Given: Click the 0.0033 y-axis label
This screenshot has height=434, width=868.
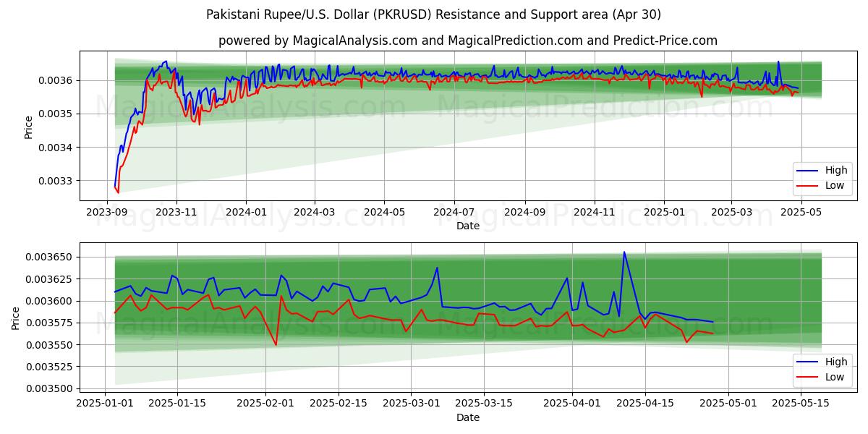Looking at the screenshot, I should pyautogui.click(x=57, y=181).
